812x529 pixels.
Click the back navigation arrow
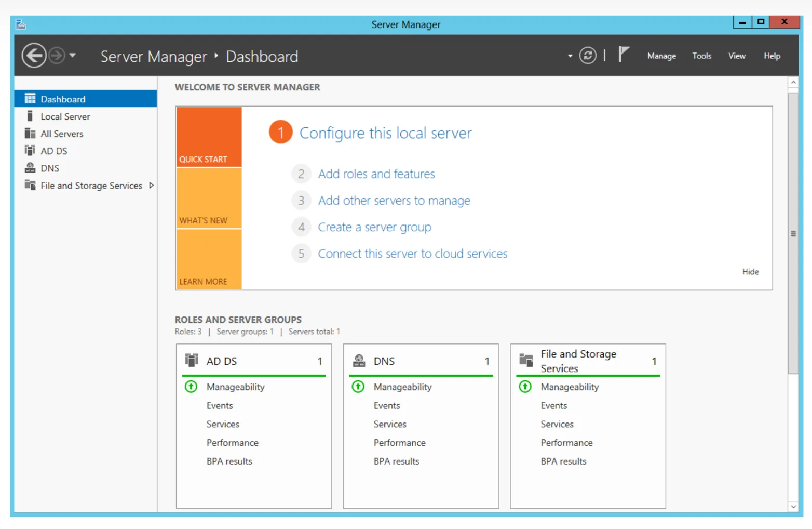tap(34, 55)
